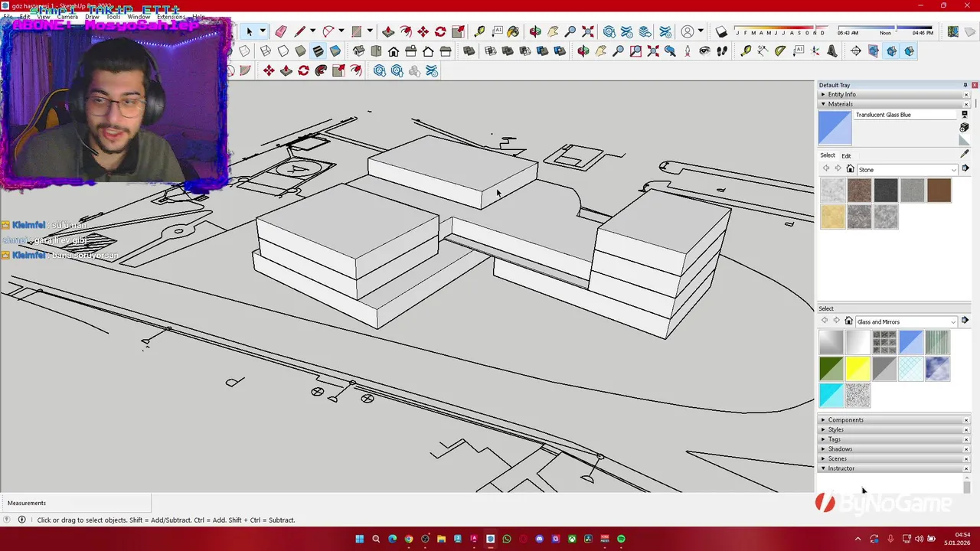Viewport: 980px width, 551px height.
Task: Open the Camera menu
Action: pyautogui.click(x=67, y=17)
